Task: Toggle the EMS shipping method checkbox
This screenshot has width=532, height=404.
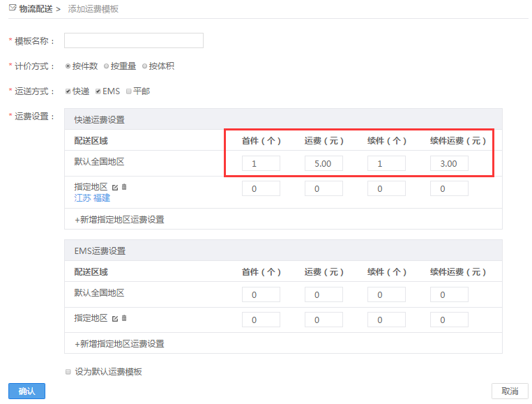Action: pos(98,91)
